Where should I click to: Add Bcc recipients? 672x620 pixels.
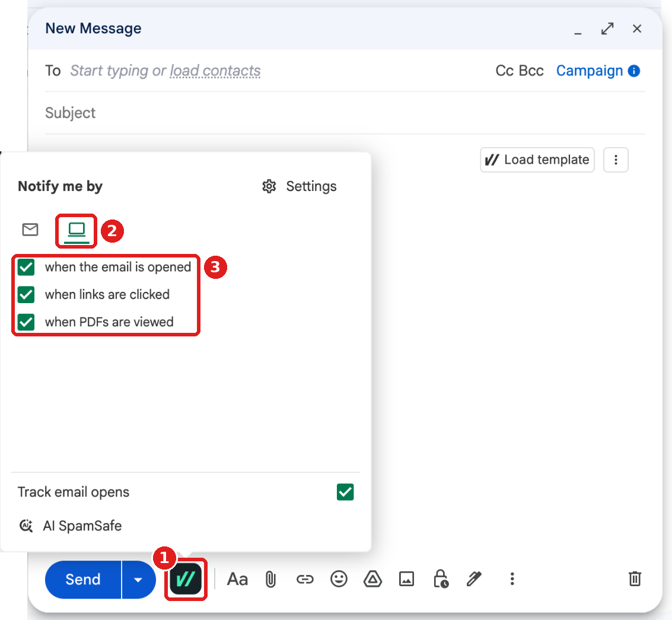(x=531, y=71)
